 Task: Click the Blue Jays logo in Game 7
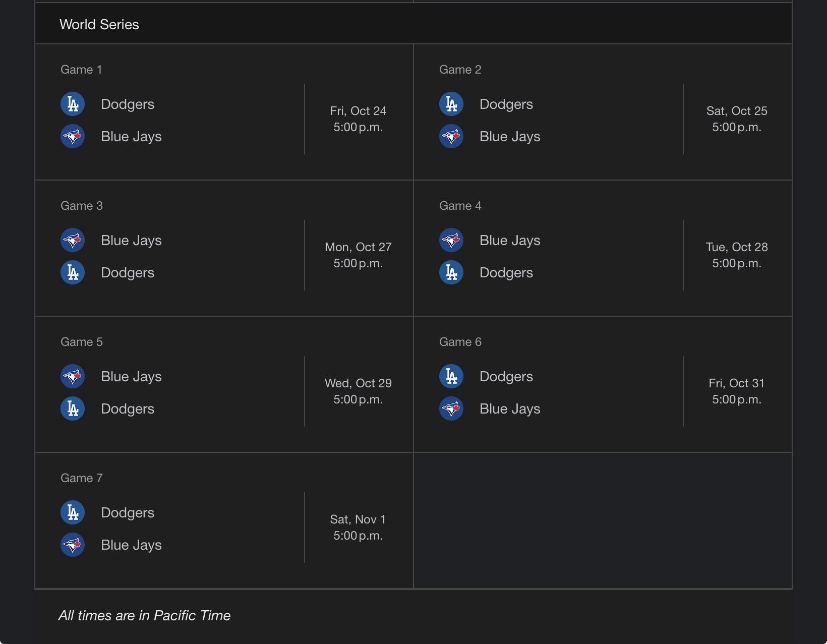pos(73,545)
